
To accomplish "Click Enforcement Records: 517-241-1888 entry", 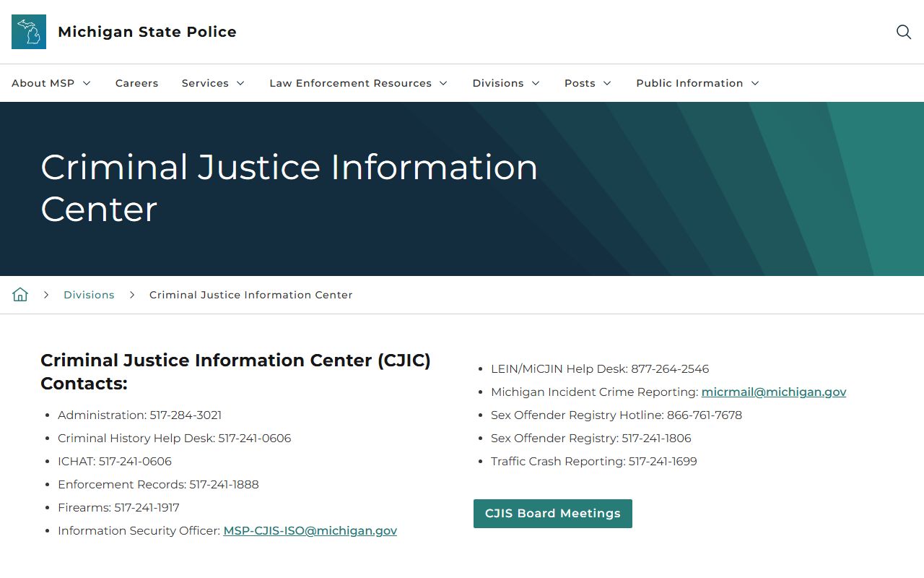I will tap(158, 484).
